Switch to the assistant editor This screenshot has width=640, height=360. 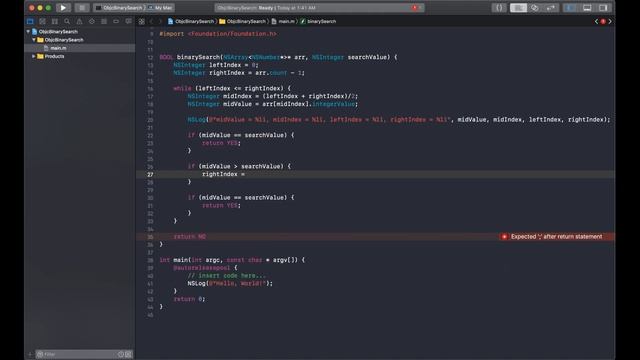[x=535, y=8]
